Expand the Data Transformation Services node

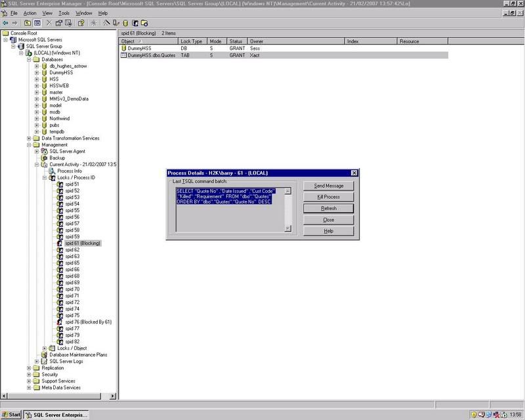point(29,138)
